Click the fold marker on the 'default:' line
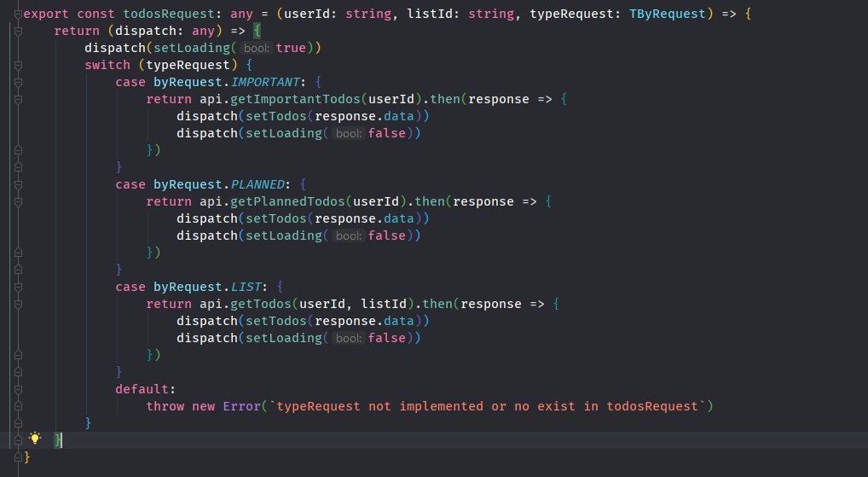The height and width of the screenshot is (477, 868). (18, 389)
